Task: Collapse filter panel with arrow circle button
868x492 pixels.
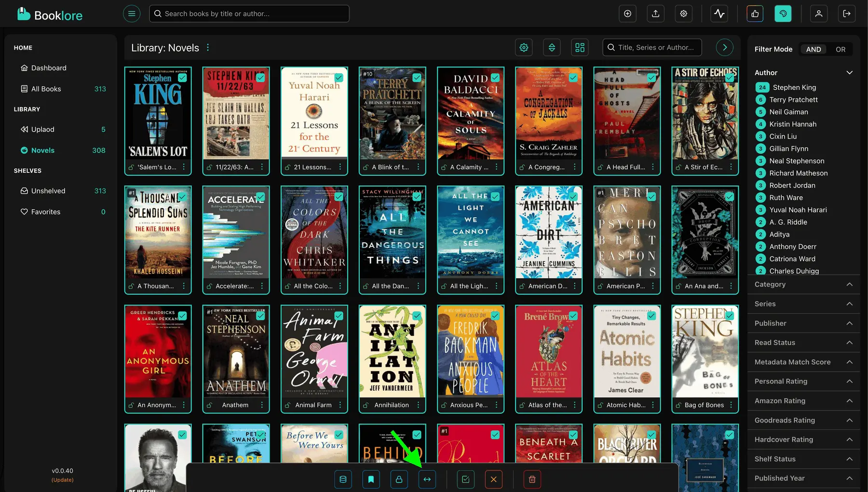Action: click(x=725, y=47)
